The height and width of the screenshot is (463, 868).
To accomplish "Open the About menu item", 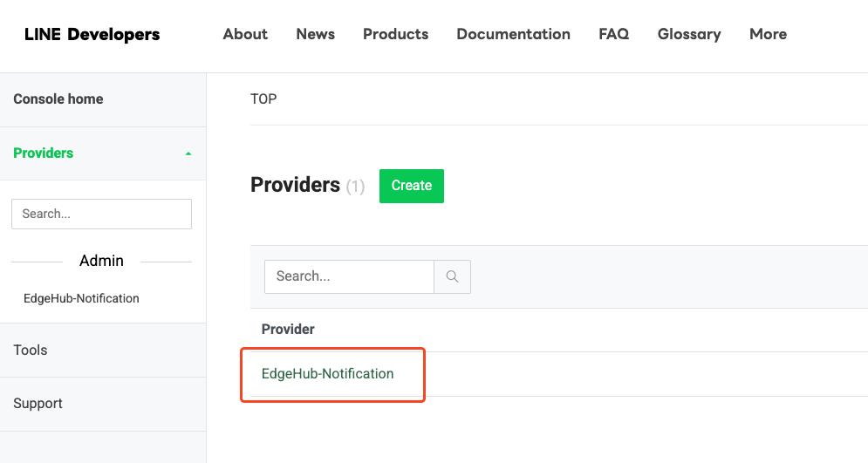I will click(245, 34).
